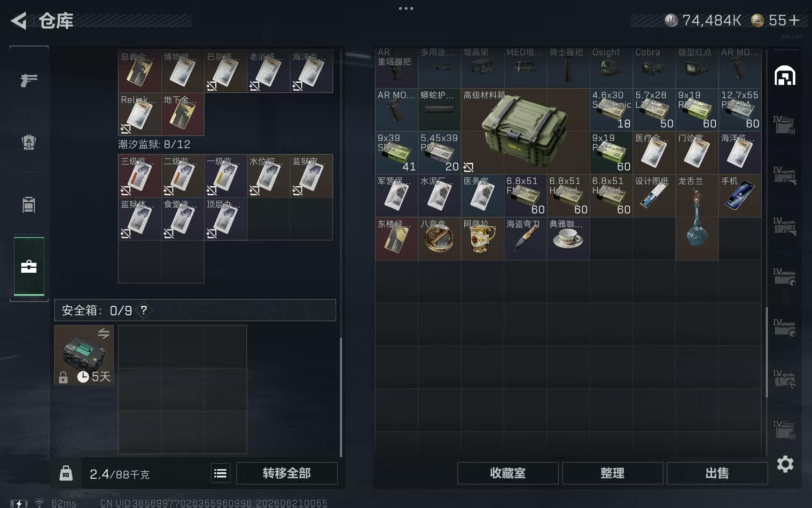Select the 5.45x39 ammo stack of 20

[439, 153]
